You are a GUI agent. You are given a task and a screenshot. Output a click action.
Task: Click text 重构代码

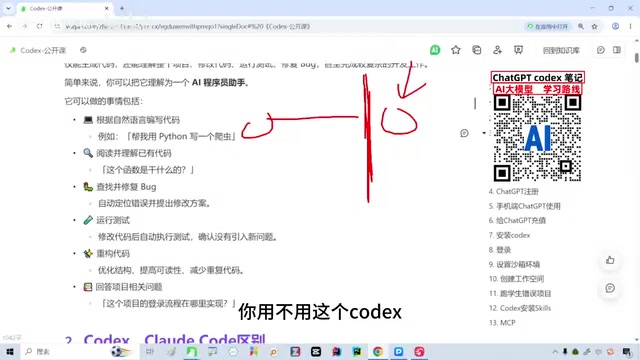pyautogui.click(x=113, y=254)
